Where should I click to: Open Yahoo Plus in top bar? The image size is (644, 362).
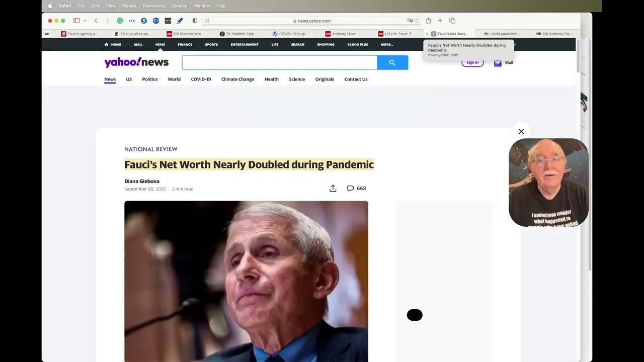pos(357,44)
